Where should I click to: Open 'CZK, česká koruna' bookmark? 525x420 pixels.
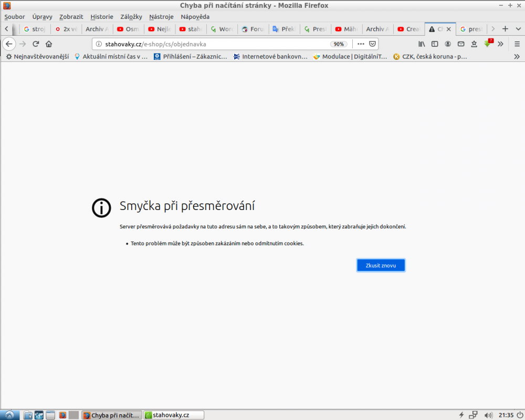(x=430, y=57)
